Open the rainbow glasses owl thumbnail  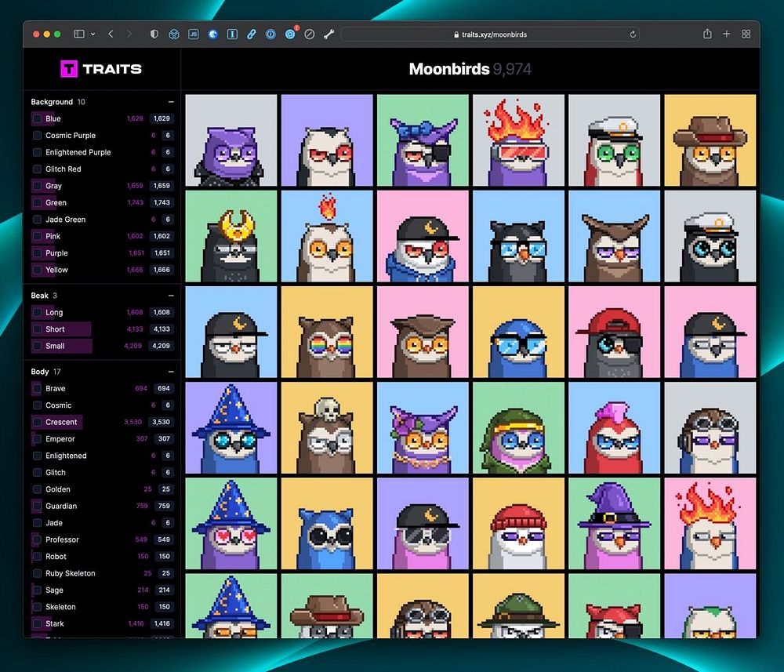(327, 332)
